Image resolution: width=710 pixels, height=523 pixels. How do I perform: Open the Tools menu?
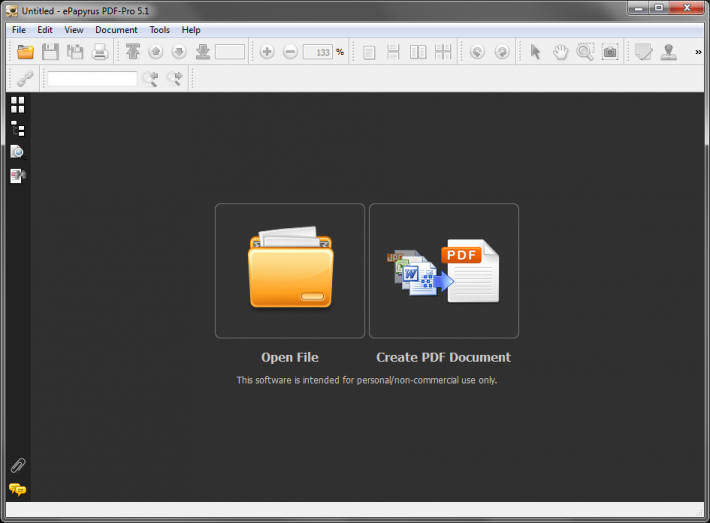coord(160,30)
